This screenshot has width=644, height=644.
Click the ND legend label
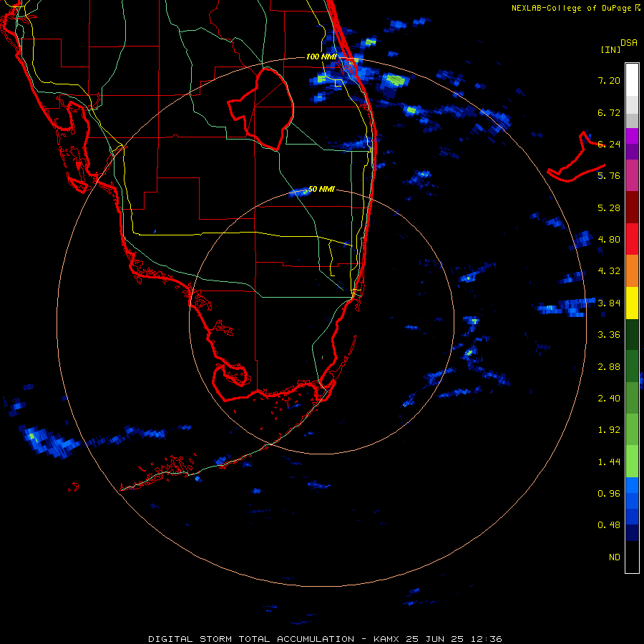click(615, 557)
